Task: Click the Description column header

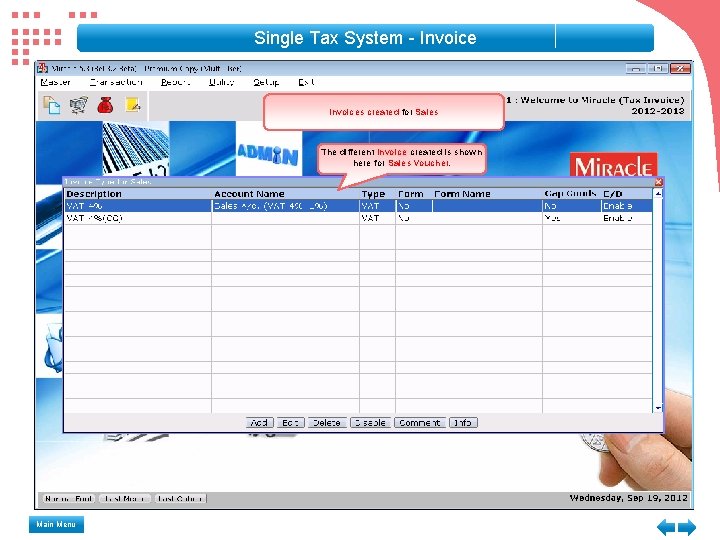Action: point(94,194)
